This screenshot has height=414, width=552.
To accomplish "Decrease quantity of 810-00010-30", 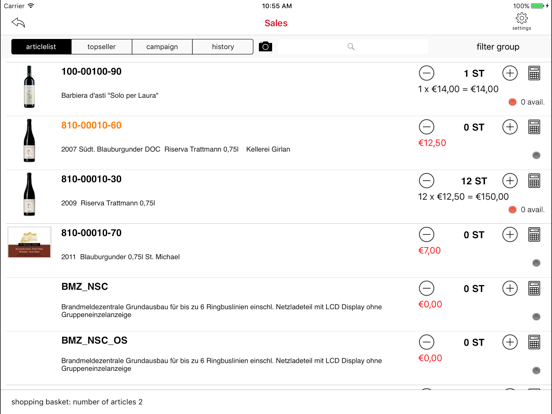I will click(426, 181).
